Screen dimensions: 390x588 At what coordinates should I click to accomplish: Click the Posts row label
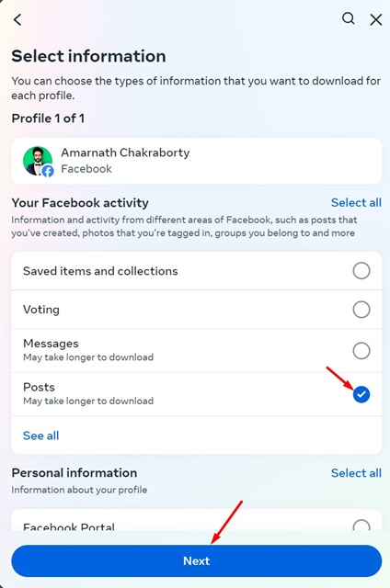pos(39,387)
